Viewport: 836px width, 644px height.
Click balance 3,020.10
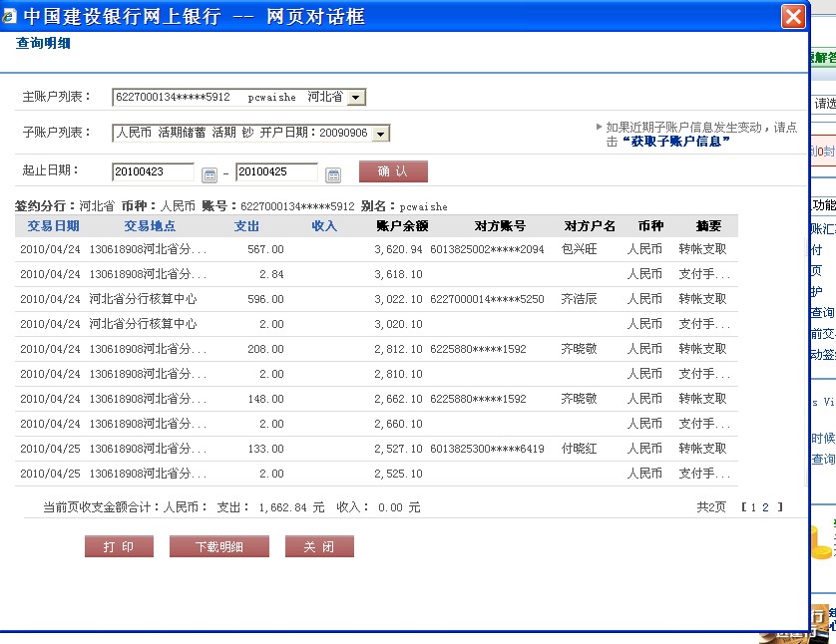tap(398, 324)
